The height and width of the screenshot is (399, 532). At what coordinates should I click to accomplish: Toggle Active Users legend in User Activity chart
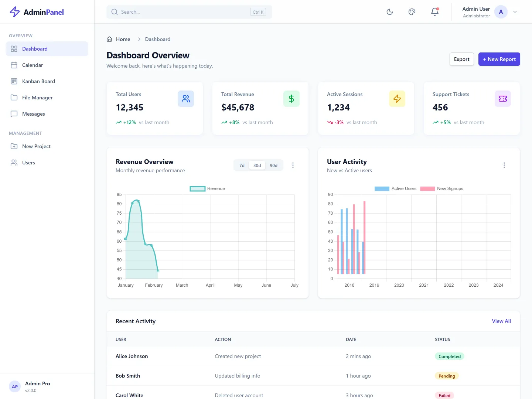[395, 188]
